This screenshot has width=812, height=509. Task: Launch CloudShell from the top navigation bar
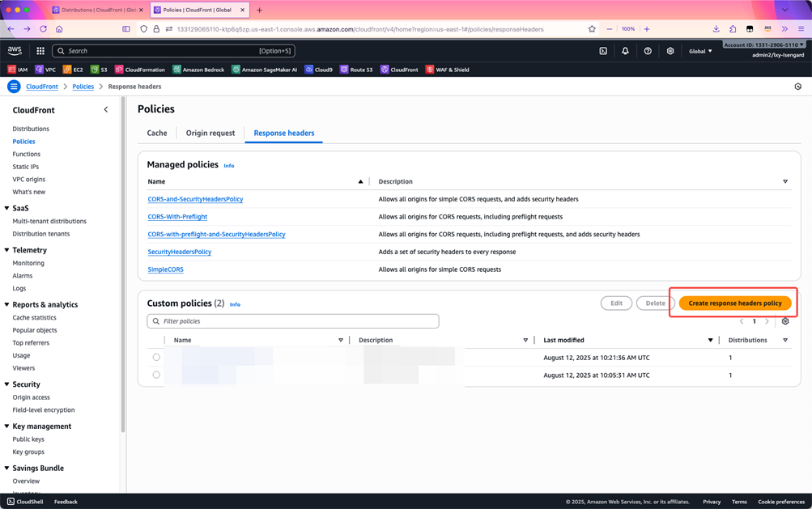pyautogui.click(x=603, y=51)
